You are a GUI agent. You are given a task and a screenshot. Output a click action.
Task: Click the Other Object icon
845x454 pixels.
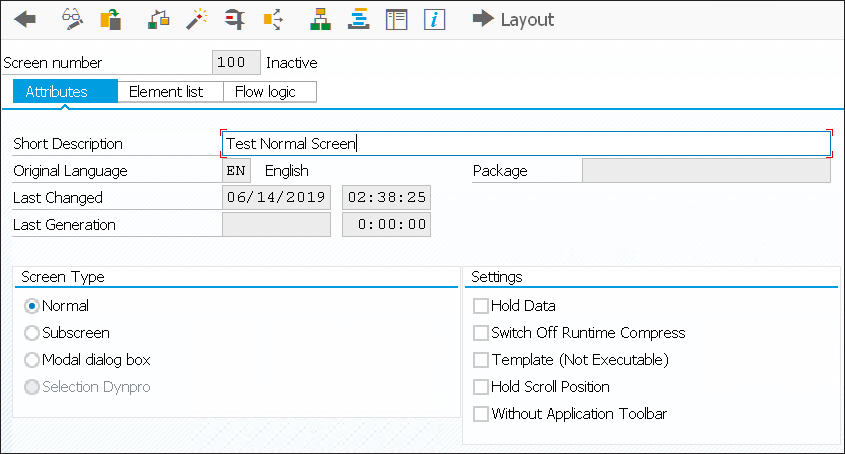pyautogui.click(x=110, y=19)
